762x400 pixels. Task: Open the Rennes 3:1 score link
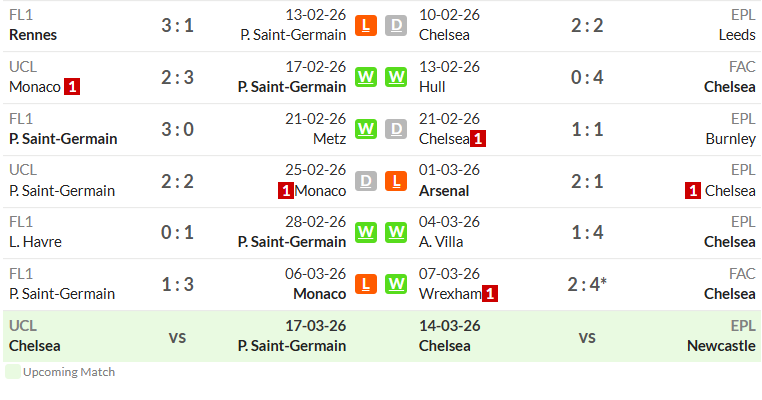point(177,25)
